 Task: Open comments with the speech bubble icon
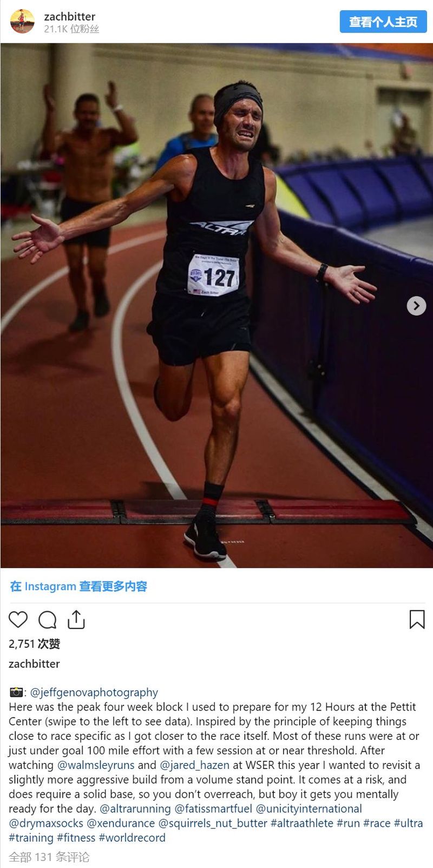click(48, 619)
